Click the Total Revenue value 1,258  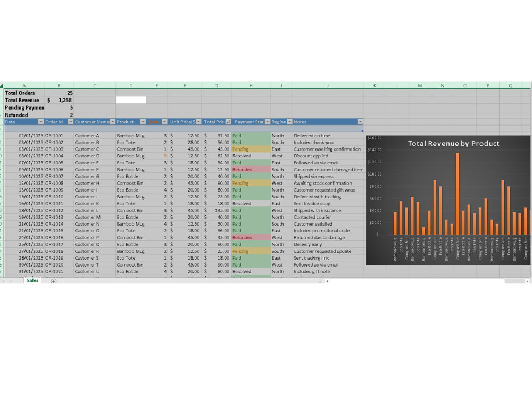point(59,100)
